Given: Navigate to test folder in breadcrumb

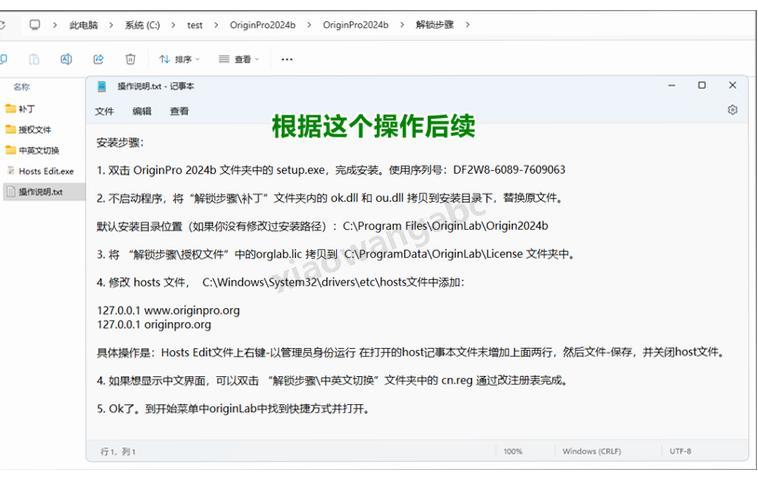Looking at the screenshot, I should pyautogui.click(x=194, y=24).
